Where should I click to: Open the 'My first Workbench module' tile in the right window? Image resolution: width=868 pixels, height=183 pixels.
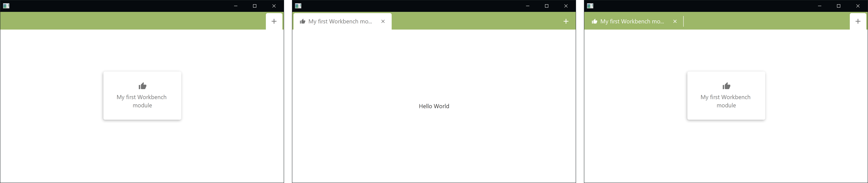click(x=726, y=101)
